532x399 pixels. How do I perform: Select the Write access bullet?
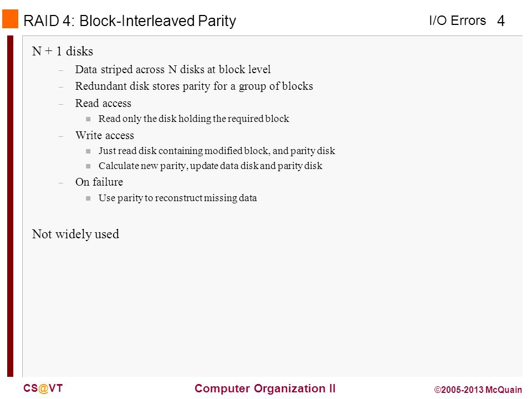pos(105,135)
